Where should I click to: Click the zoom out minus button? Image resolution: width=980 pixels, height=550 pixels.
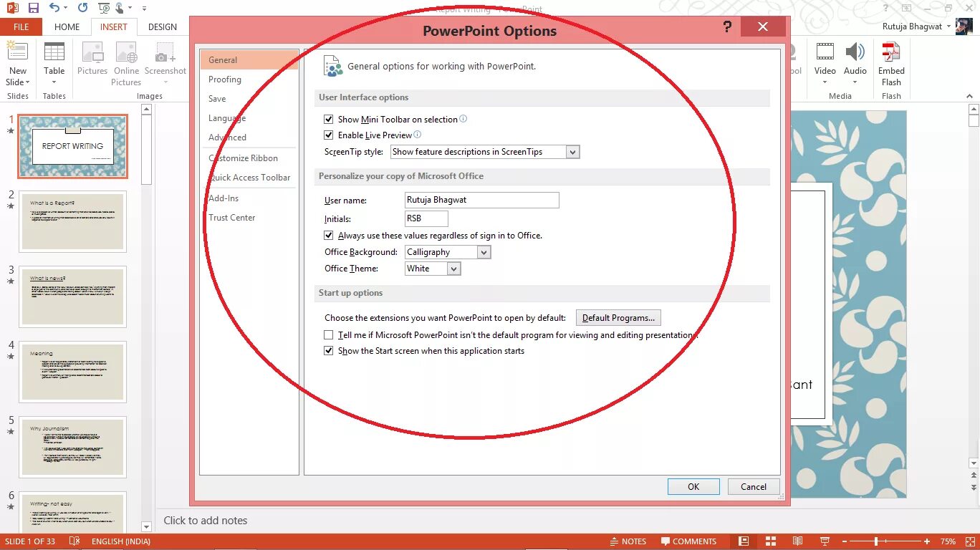[845, 541]
